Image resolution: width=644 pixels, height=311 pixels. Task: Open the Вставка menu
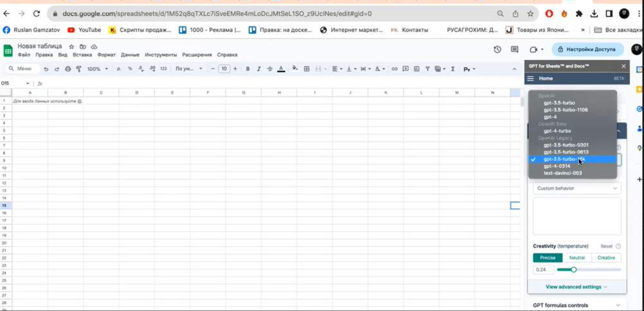(82, 55)
